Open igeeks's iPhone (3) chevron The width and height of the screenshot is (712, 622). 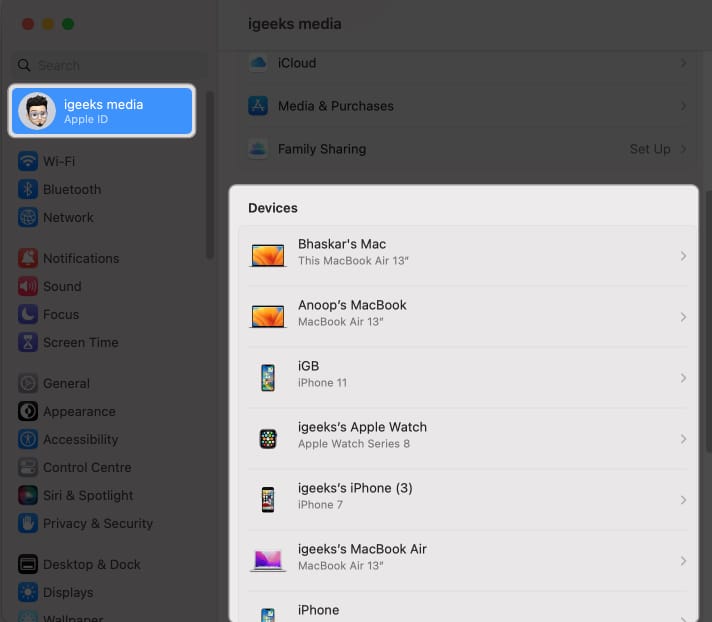(683, 500)
